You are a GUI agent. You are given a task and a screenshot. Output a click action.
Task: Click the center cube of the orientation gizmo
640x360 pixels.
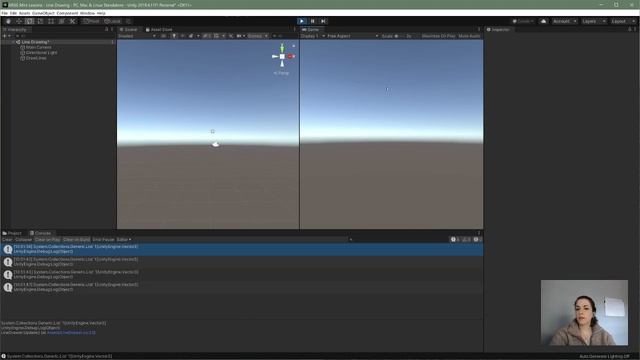[x=282, y=56]
